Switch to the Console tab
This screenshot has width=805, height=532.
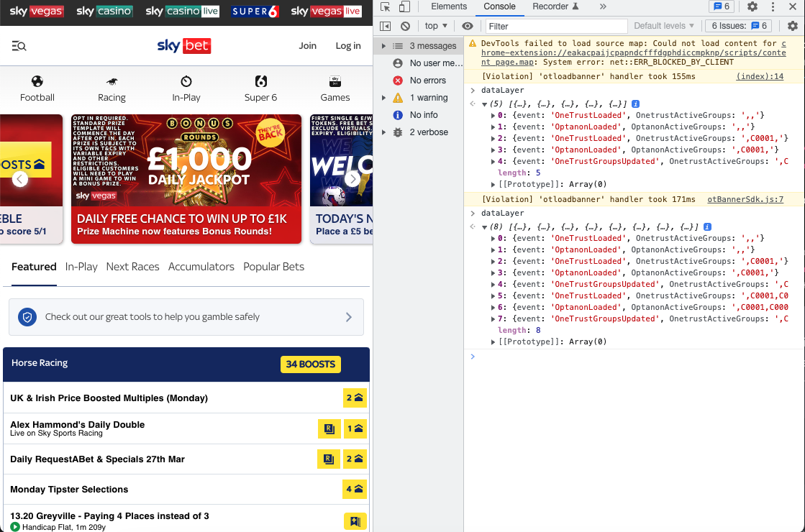[499, 6]
